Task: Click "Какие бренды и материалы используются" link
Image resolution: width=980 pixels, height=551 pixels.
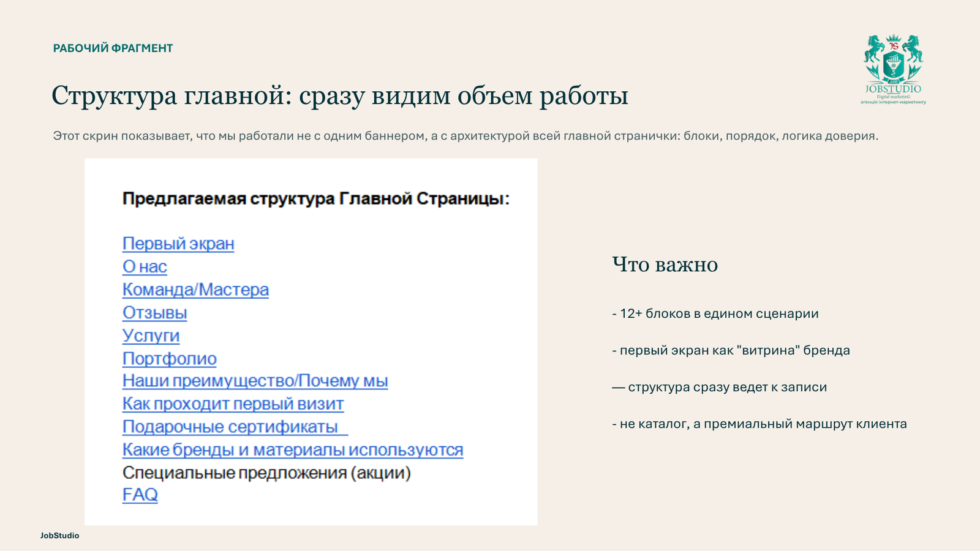Action: tap(293, 450)
